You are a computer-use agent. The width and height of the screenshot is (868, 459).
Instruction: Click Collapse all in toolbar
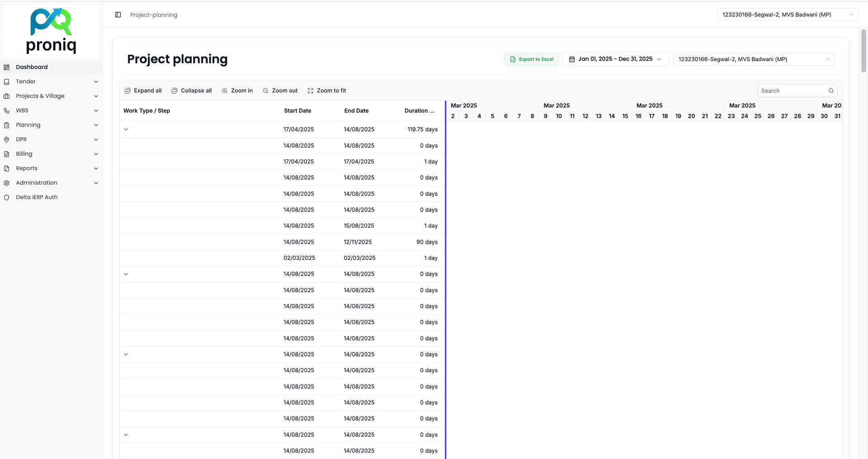(x=192, y=91)
